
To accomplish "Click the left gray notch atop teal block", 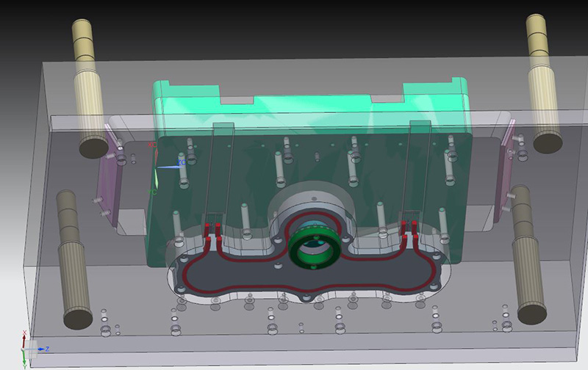I will pyautogui.click(x=237, y=100).
